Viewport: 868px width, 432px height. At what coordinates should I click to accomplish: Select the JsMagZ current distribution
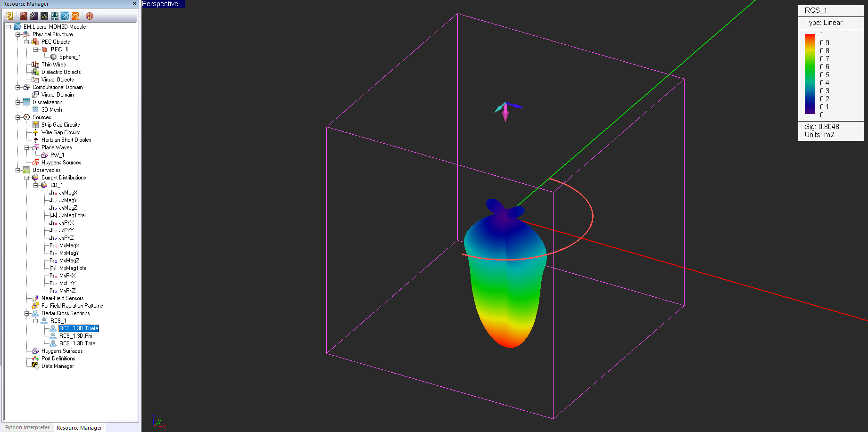coord(68,208)
